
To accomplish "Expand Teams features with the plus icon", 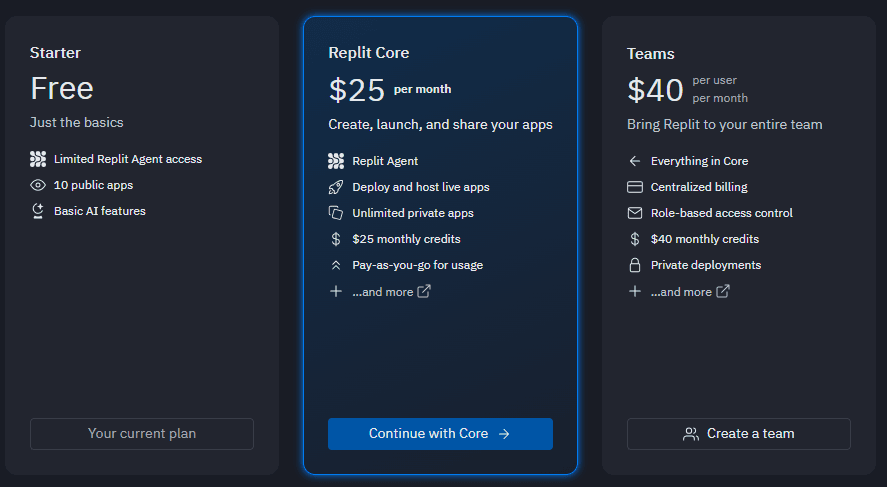I will click(634, 291).
